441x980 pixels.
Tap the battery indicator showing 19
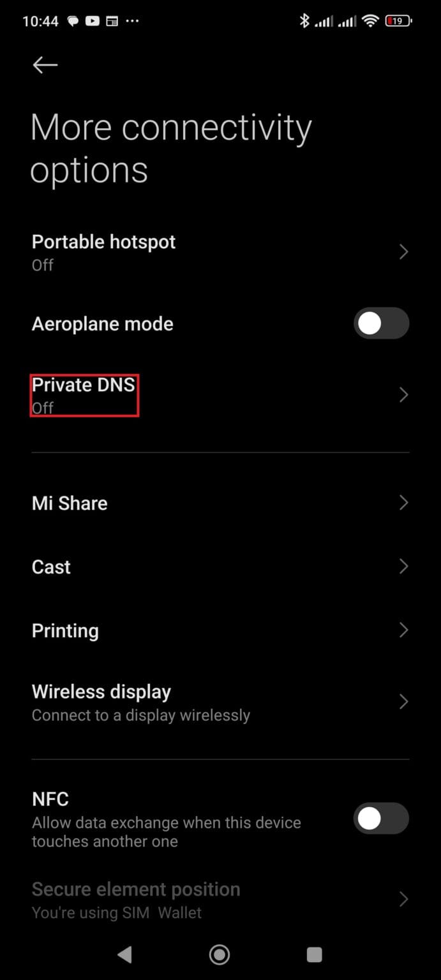(x=398, y=20)
